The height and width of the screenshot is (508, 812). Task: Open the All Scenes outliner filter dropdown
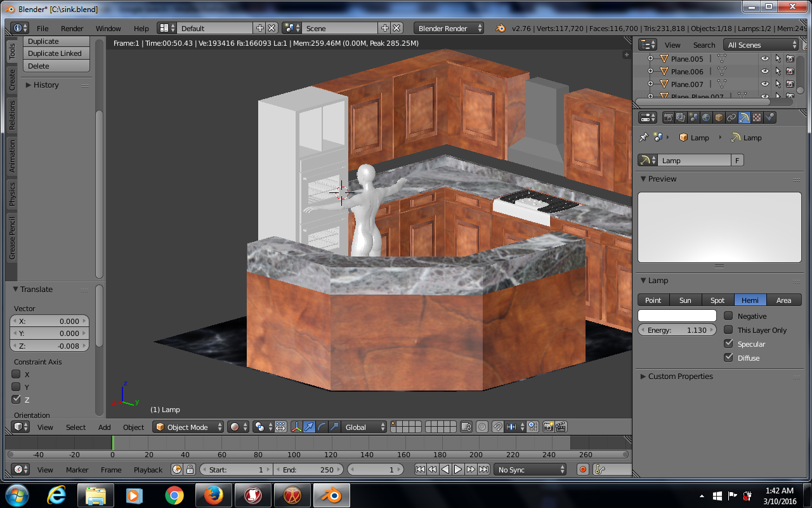pyautogui.click(x=762, y=44)
